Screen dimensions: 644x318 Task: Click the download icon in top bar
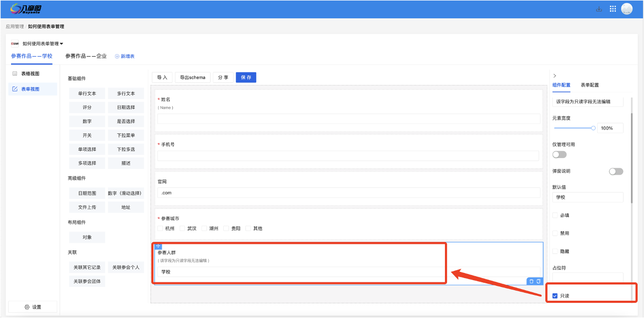click(599, 9)
